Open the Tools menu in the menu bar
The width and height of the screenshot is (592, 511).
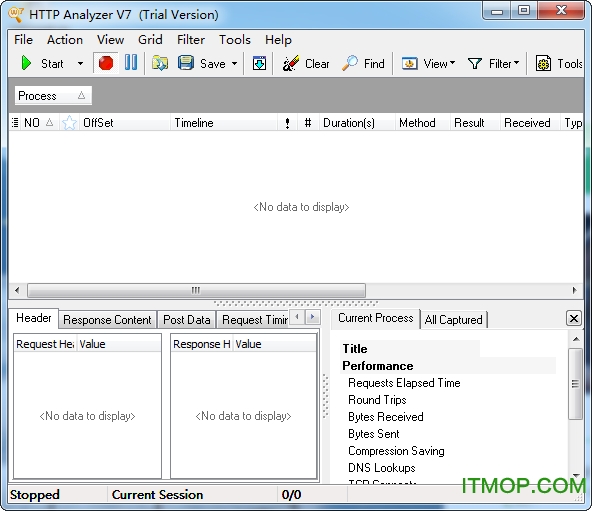(235, 40)
